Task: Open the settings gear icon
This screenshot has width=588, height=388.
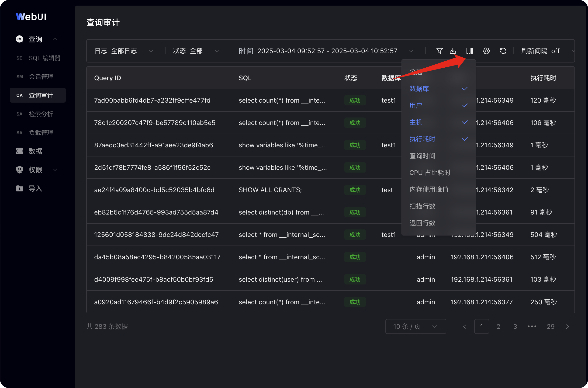Action: 486,51
